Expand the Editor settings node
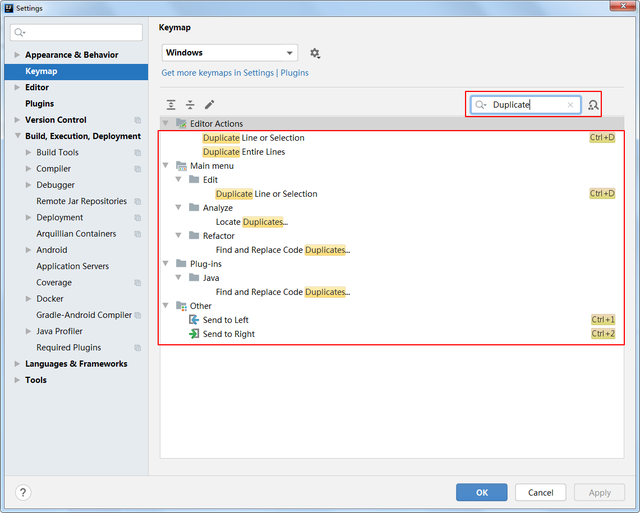The height and width of the screenshot is (513, 640). point(17,87)
